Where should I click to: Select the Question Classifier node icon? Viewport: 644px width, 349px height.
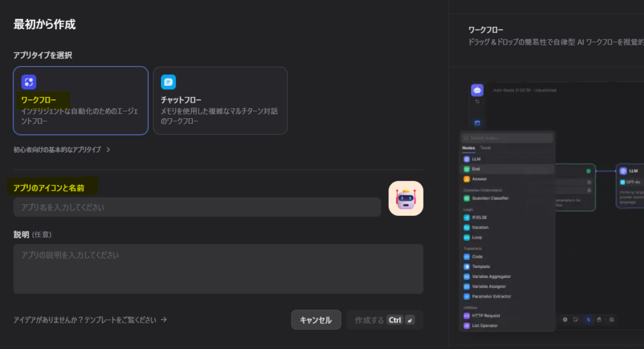[x=466, y=198]
